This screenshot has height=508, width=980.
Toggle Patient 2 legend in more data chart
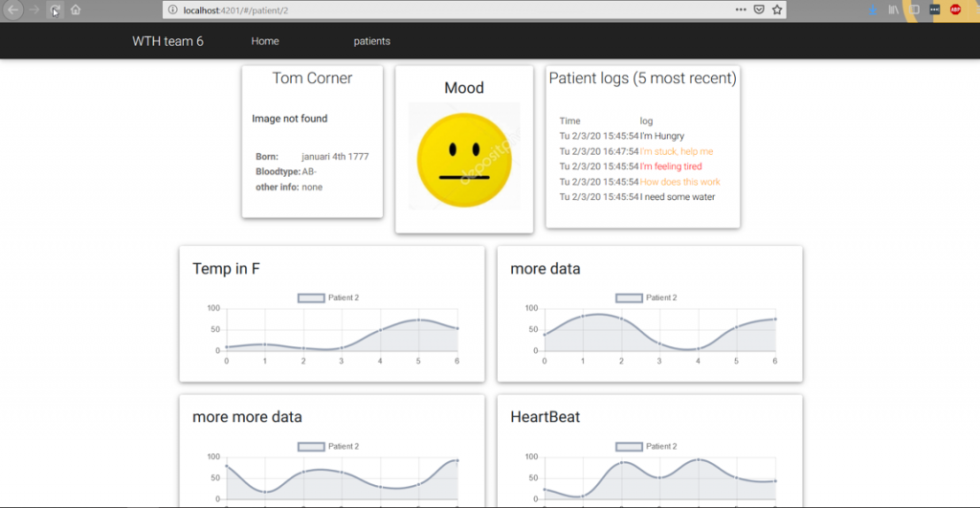[x=646, y=298]
